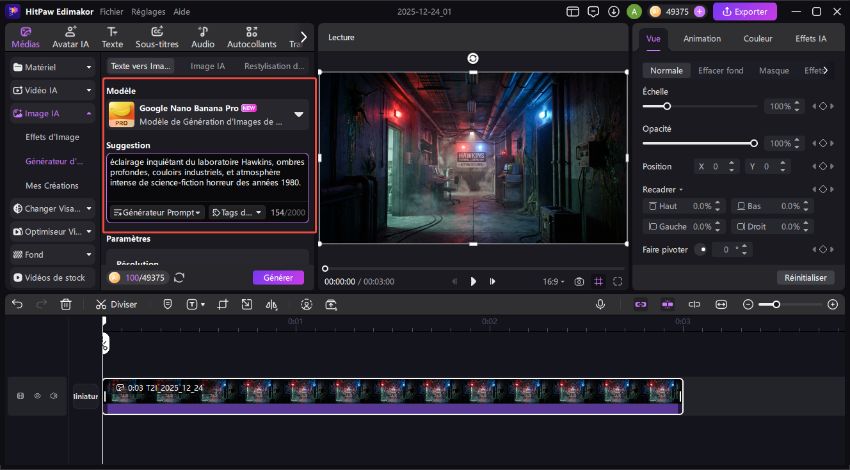Toggle track visibility with the eye icon
This screenshot has width=850, height=470.
tap(38, 396)
